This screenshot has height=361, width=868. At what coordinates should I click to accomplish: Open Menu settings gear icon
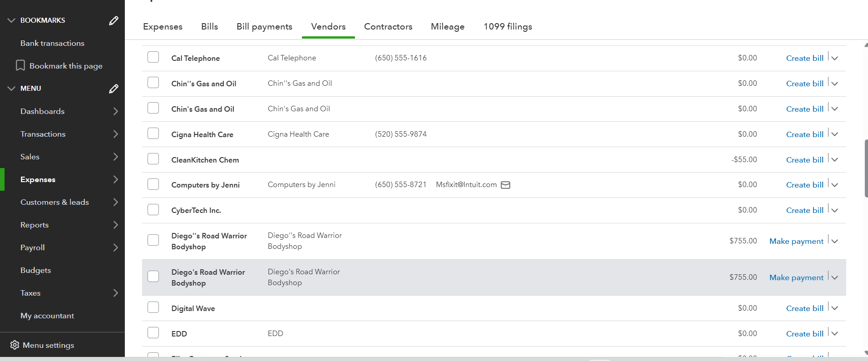15,345
